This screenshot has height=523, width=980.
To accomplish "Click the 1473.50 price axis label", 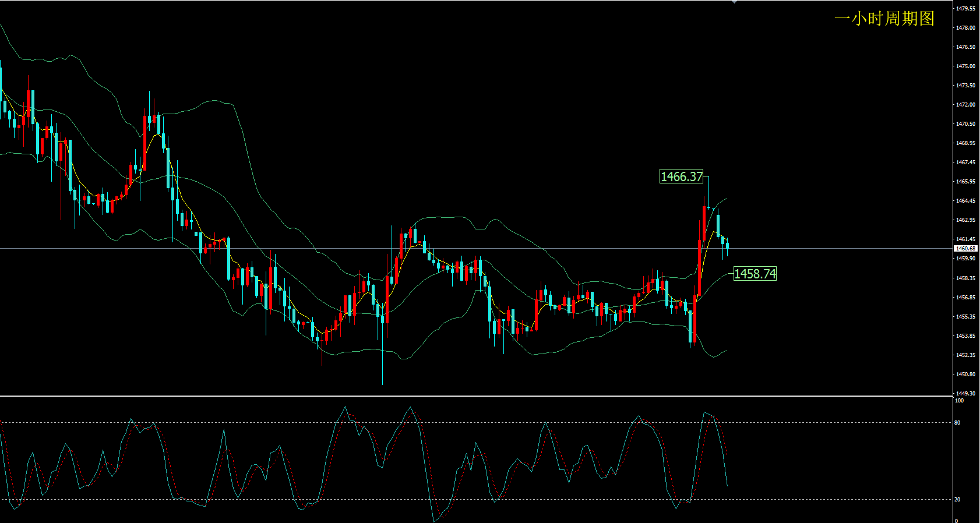I will (x=965, y=86).
